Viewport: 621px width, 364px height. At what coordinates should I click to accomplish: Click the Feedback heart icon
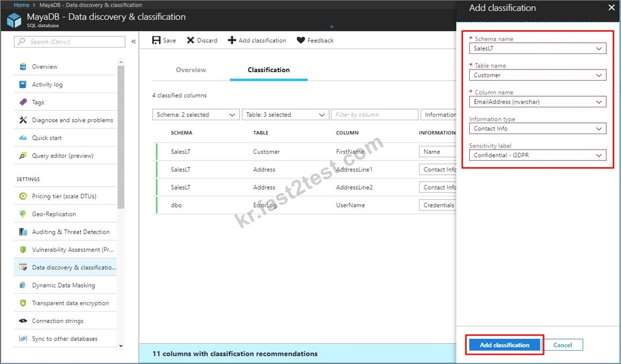pos(301,41)
